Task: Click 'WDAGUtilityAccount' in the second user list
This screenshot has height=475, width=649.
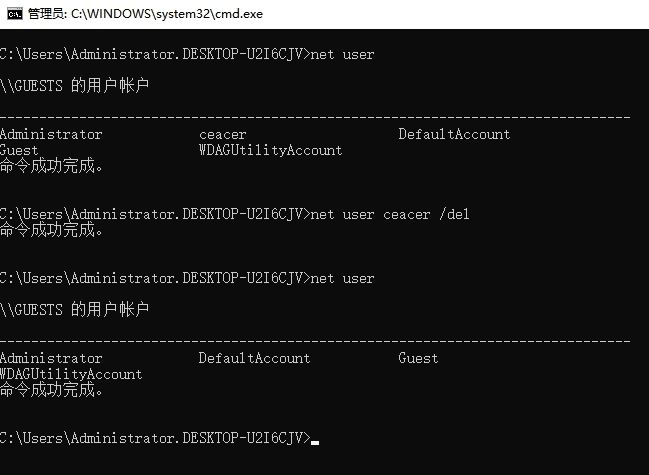Action: pyautogui.click(x=71, y=374)
